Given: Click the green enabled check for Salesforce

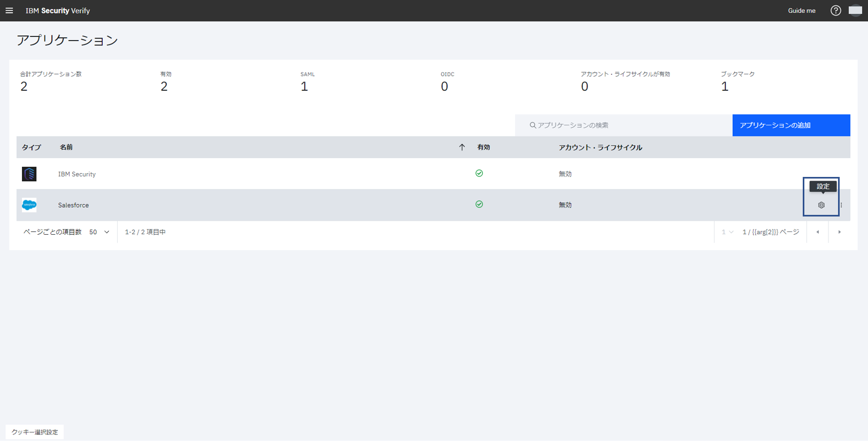Looking at the screenshot, I should click(479, 204).
